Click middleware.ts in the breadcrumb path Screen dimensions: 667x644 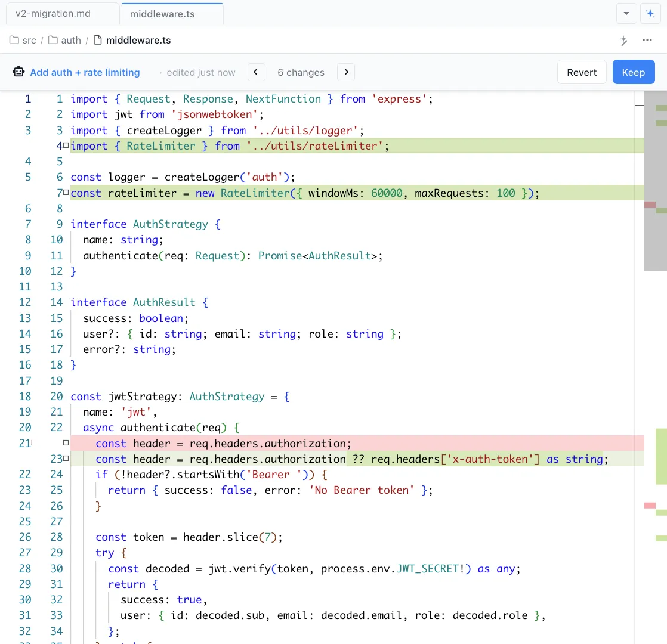[x=138, y=40]
